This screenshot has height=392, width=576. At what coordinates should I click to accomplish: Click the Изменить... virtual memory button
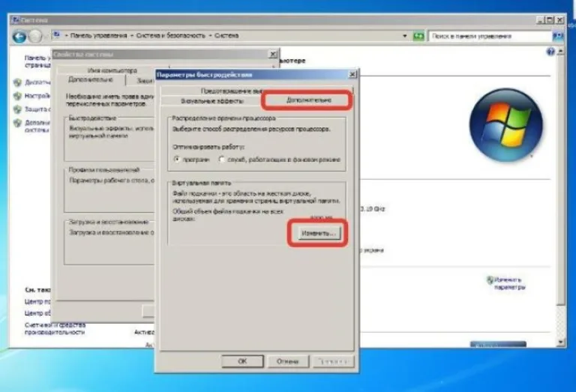coord(318,233)
